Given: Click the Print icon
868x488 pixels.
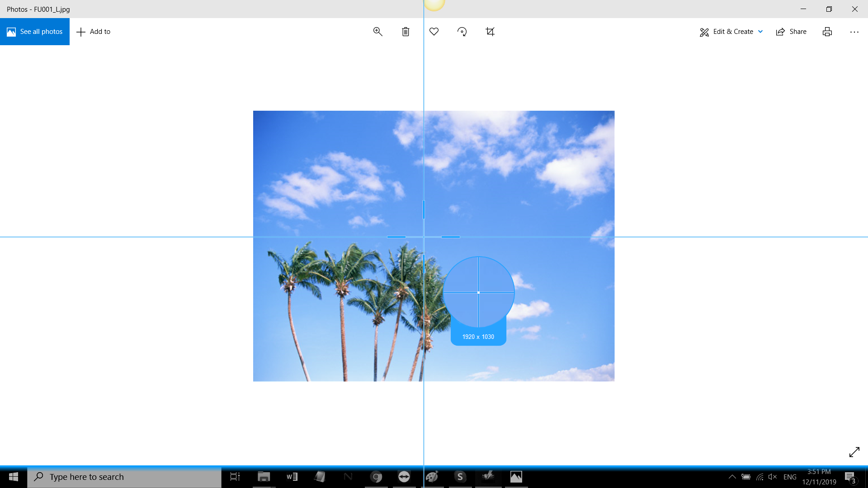Looking at the screenshot, I should coord(827,32).
